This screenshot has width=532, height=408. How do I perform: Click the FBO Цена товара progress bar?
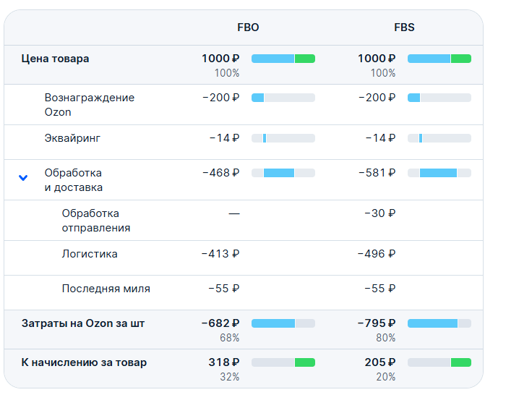[x=283, y=59]
